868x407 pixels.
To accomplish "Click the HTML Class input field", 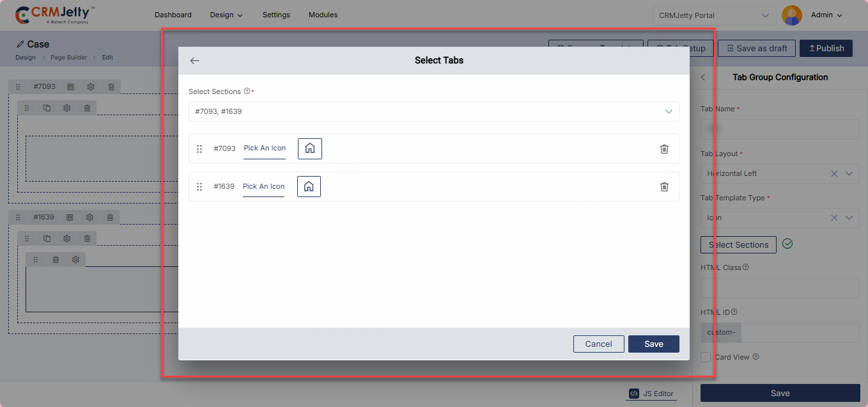I will (x=780, y=288).
